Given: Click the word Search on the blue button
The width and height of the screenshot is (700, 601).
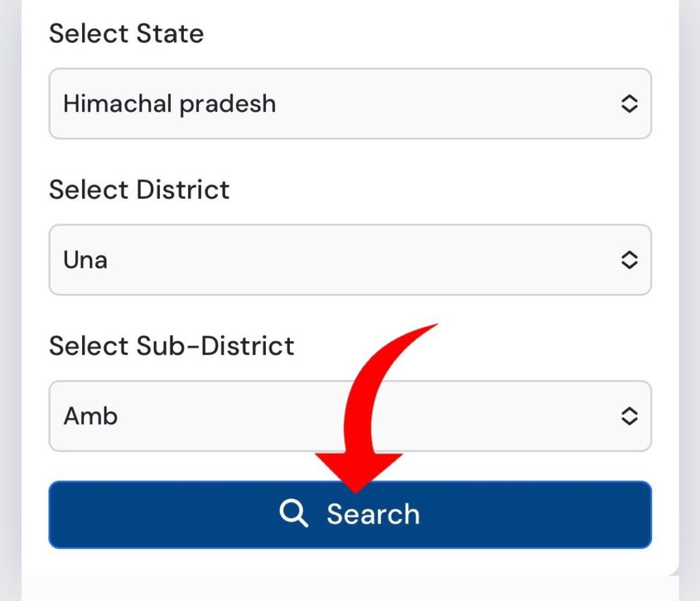Looking at the screenshot, I should (x=373, y=514).
